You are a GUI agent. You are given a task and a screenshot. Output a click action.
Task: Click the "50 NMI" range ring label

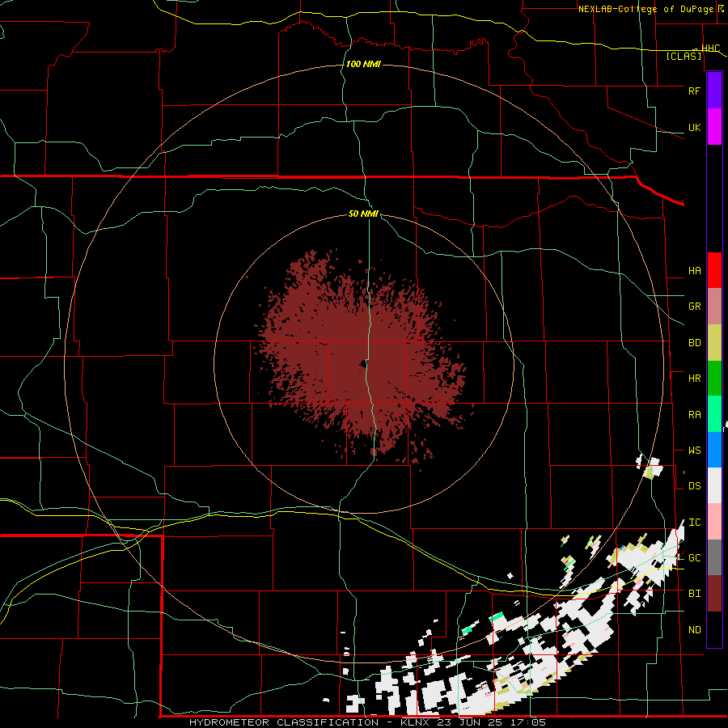[x=363, y=214]
